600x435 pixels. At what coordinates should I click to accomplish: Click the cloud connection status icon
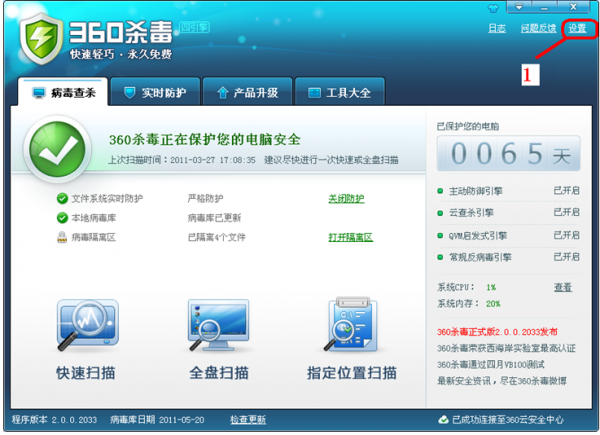(x=443, y=420)
